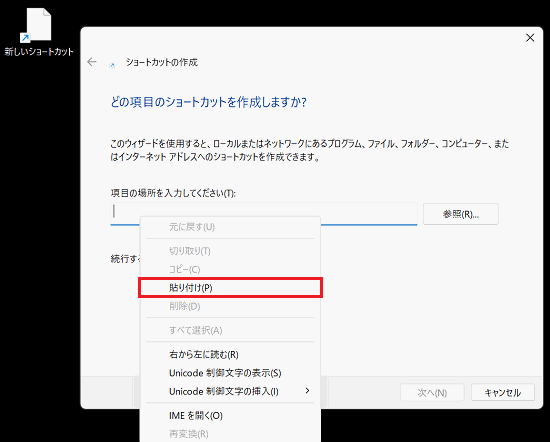Click the back arrow in the wizard
Image resolution: width=550 pixels, height=442 pixels.
point(92,62)
